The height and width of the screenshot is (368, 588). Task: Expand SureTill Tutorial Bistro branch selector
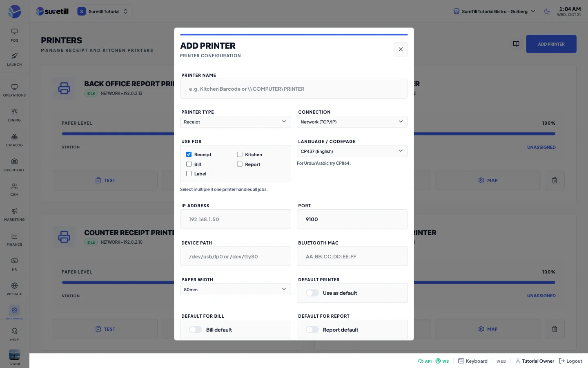[494, 11]
